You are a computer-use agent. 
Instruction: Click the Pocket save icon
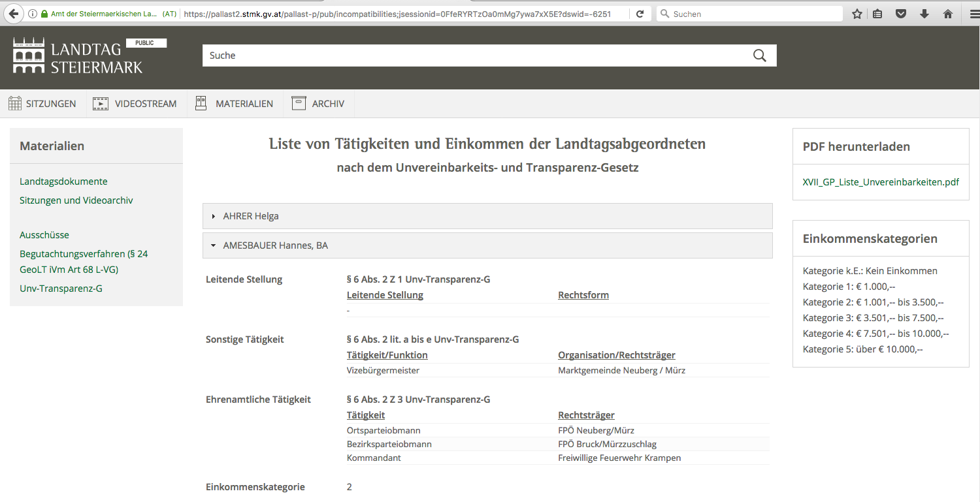pyautogui.click(x=901, y=14)
